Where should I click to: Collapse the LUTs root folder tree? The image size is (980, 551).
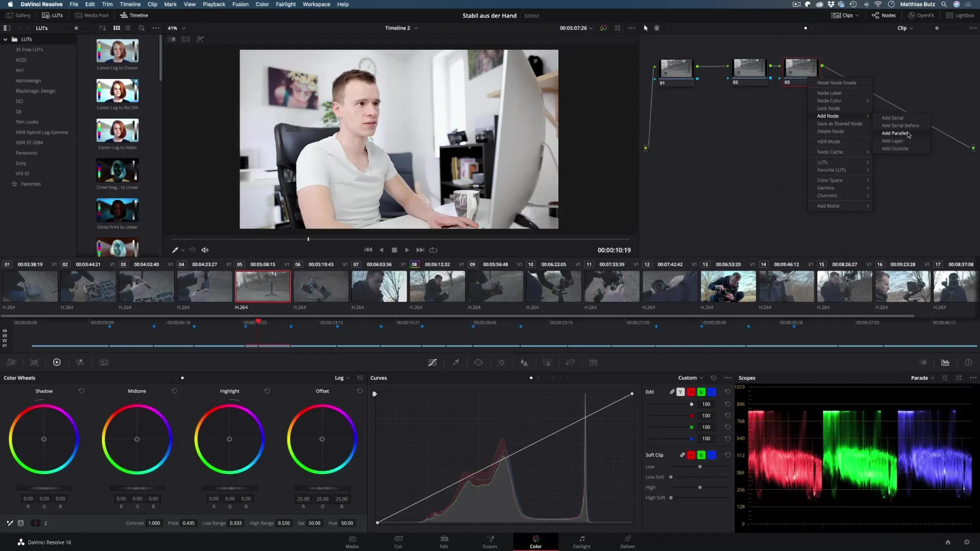click(6, 39)
